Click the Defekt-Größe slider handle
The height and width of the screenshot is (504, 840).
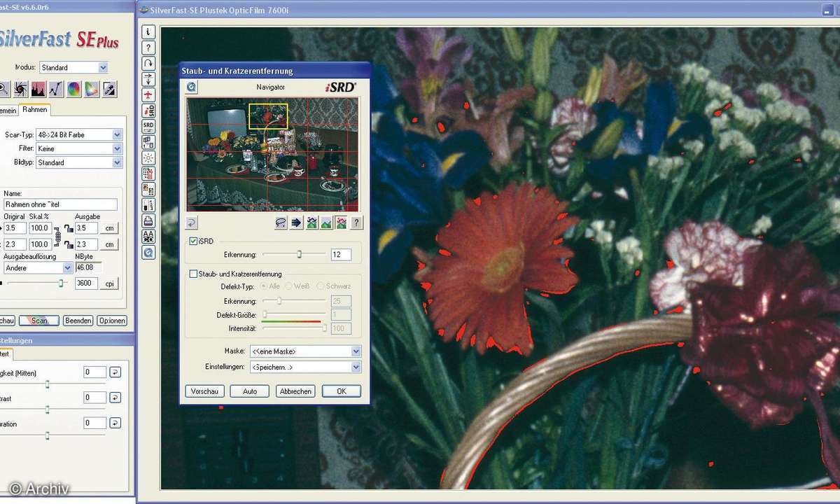point(265,314)
